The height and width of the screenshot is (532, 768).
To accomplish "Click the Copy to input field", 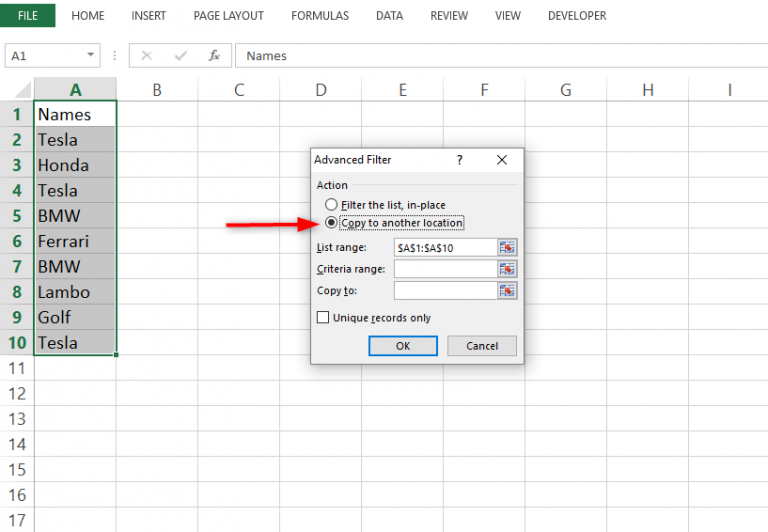I will click(445, 290).
